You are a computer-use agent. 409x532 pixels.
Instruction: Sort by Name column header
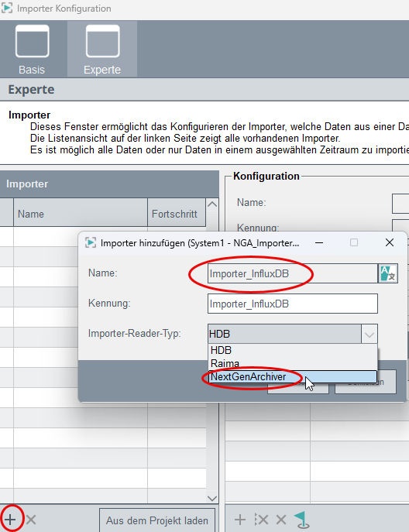tap(81, 214)
